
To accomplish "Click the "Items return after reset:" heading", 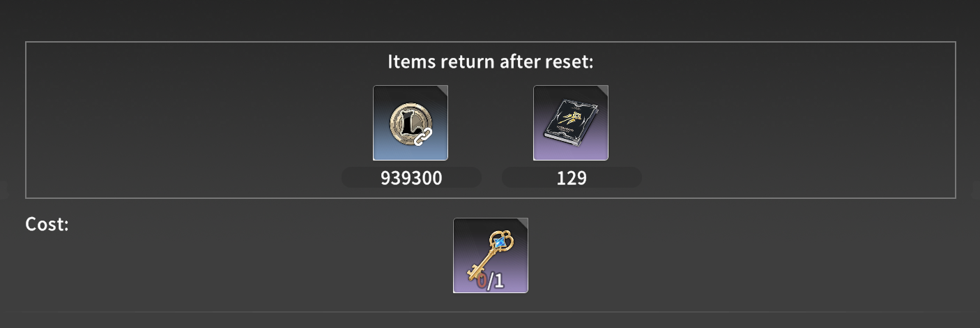I will point(491,61).
